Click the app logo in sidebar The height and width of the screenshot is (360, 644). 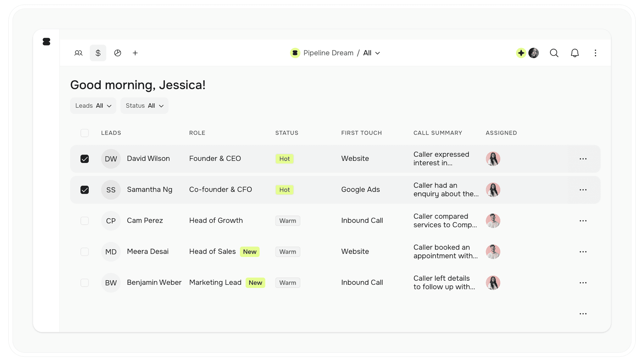coord(47,42)
